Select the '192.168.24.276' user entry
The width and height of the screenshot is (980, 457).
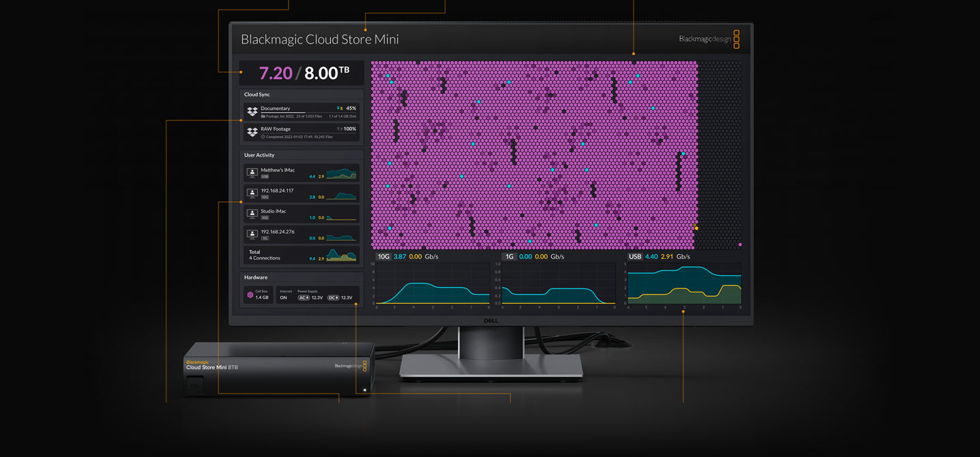(x=278, y=231)
